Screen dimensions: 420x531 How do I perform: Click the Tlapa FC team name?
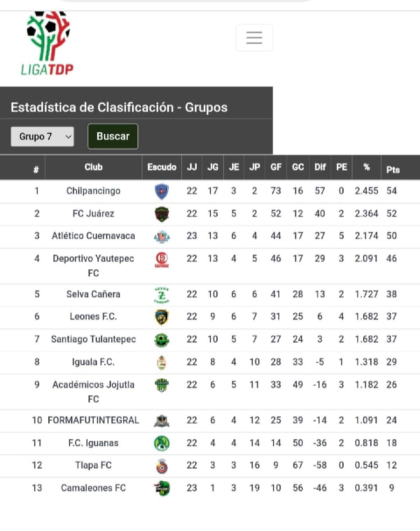93,465
